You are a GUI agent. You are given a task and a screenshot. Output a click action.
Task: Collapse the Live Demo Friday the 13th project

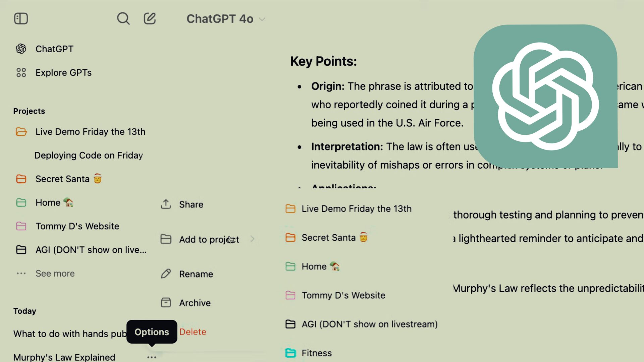(x=21, y=132)
